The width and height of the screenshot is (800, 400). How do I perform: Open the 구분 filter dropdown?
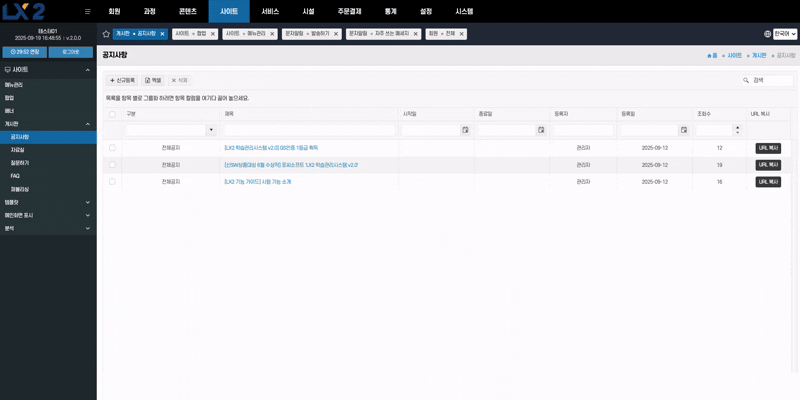pyautogui.click(x=210, y=130)
